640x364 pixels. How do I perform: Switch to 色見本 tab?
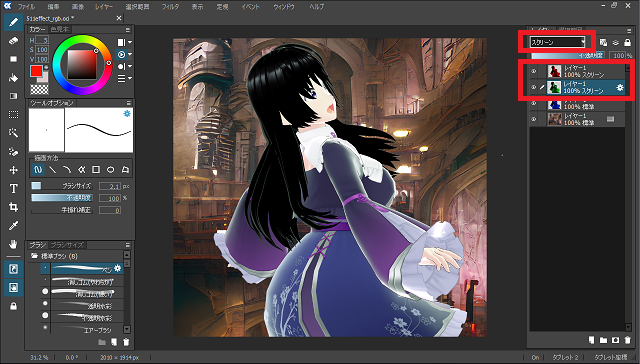(x=60, y=29)
